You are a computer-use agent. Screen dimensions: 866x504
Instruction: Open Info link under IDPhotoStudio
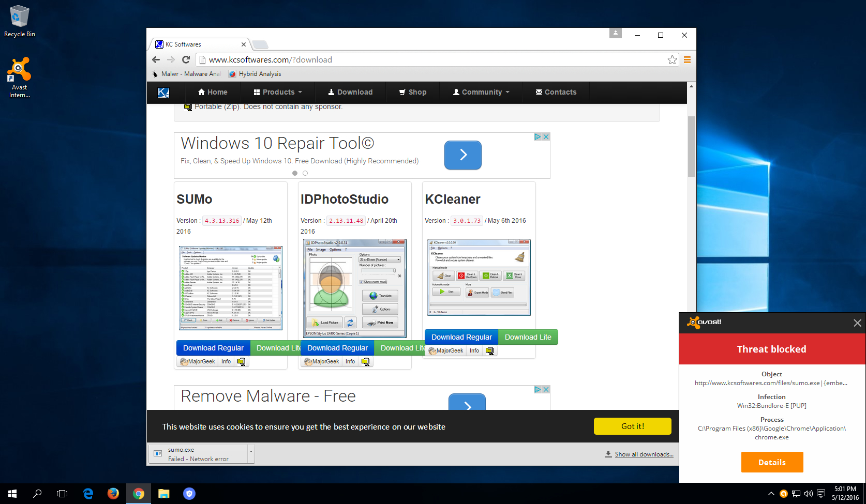point(350,361)
